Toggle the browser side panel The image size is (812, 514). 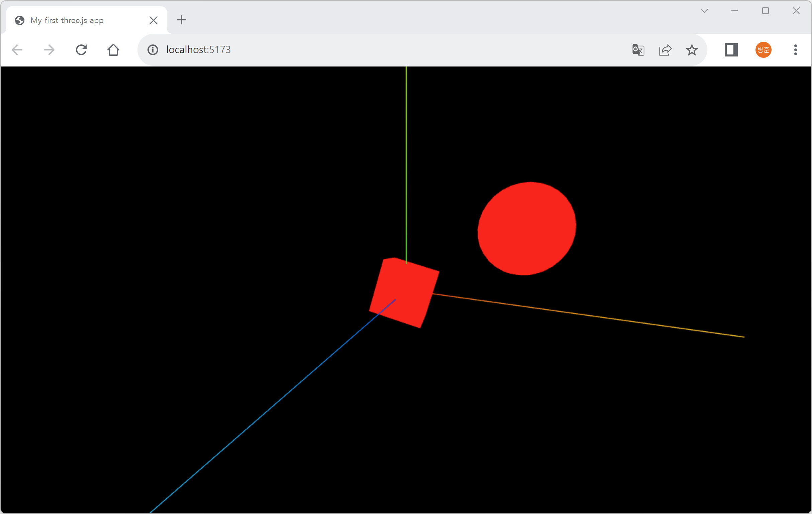coord(731,50)
